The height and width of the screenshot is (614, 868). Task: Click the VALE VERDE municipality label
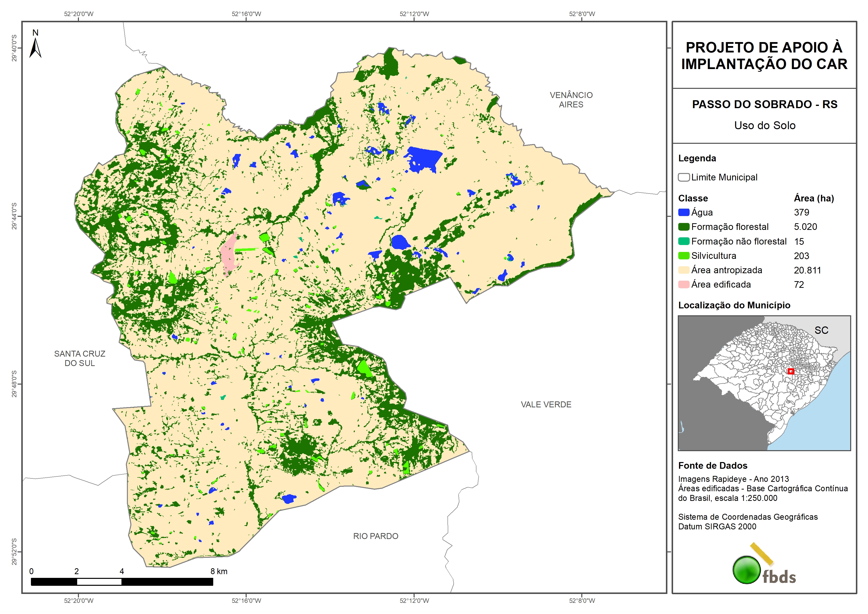click(546, 404)
